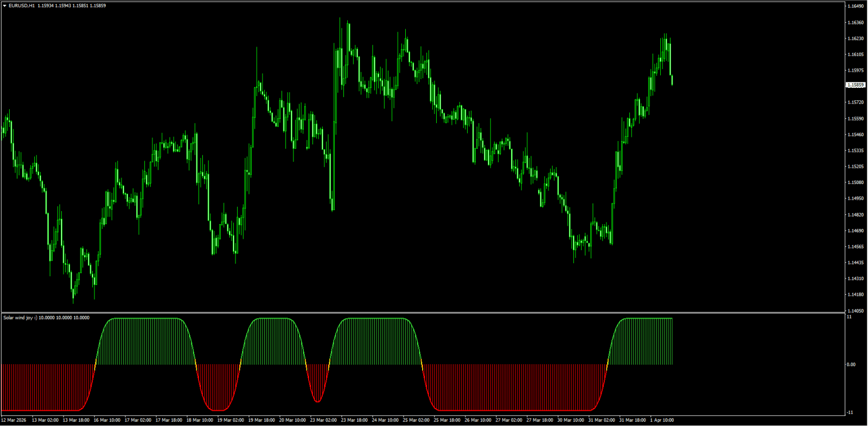Viewport: 868px width, 426px height.
Task: Click the 23 Mar 02:00 time label
Action: (323, 420)
